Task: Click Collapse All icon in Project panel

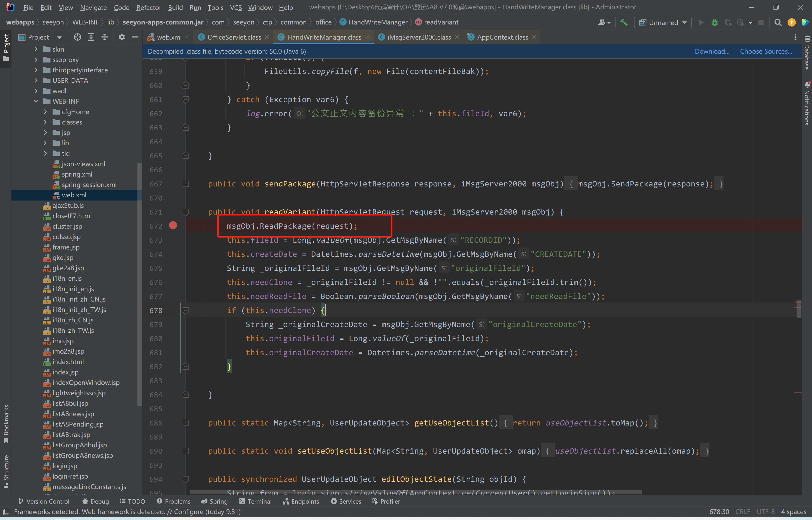Action: point(105,37)
